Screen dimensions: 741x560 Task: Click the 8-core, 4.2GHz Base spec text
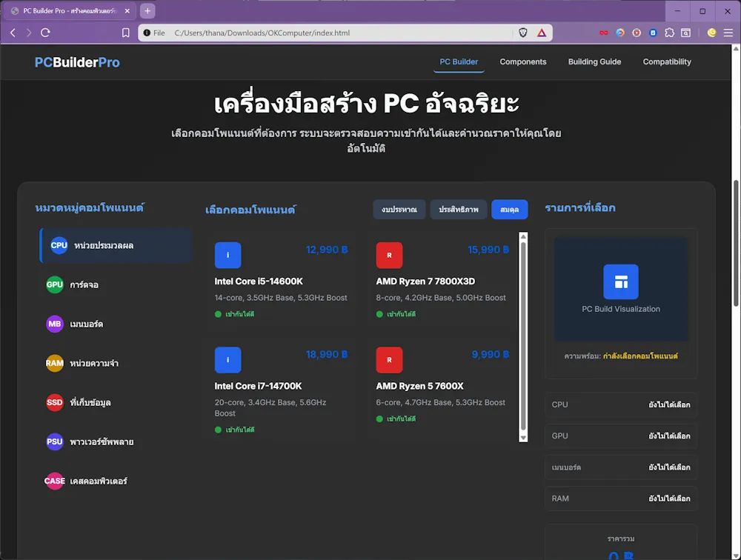[x=441, y=298]
